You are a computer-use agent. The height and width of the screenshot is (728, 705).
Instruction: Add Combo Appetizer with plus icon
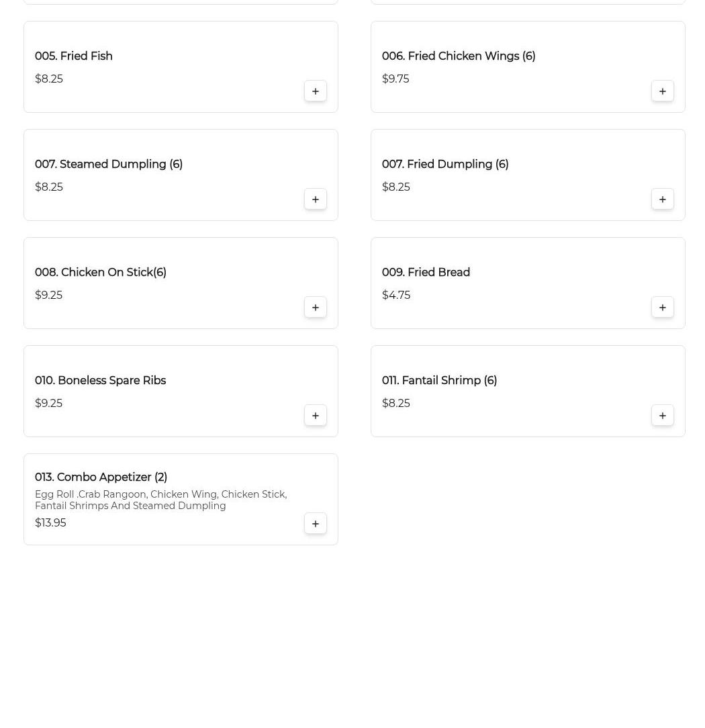[x=315, y=524]
